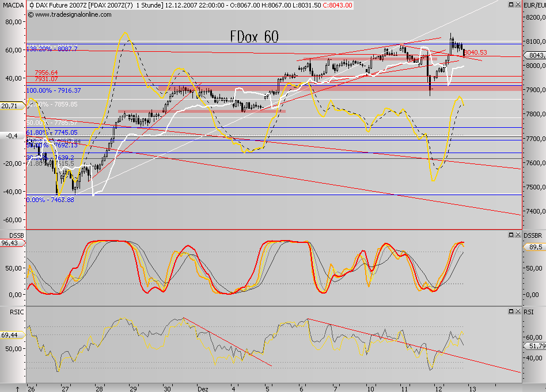Viewport: 546px width, 392px height.
Task: Select the 0.00% - 7467.88 Fibonacci label
Action: coord(50,200)
